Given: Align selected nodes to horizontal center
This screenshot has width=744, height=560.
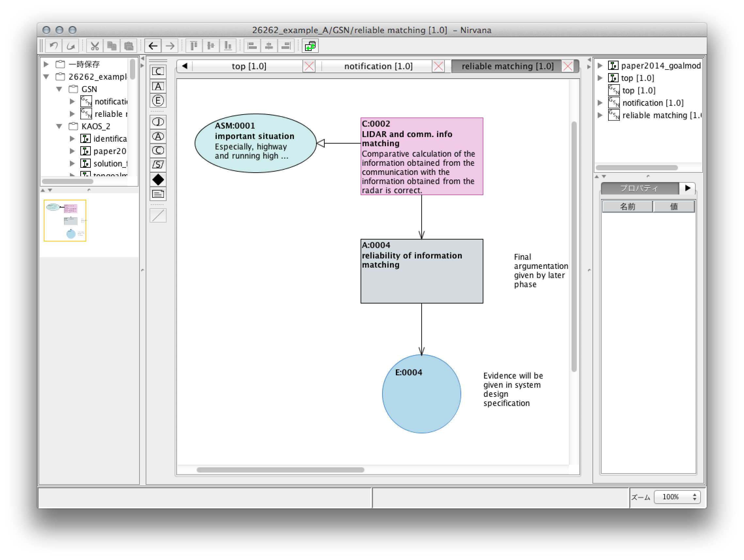Looking at the screenshot, I should (x=269, y=46).
